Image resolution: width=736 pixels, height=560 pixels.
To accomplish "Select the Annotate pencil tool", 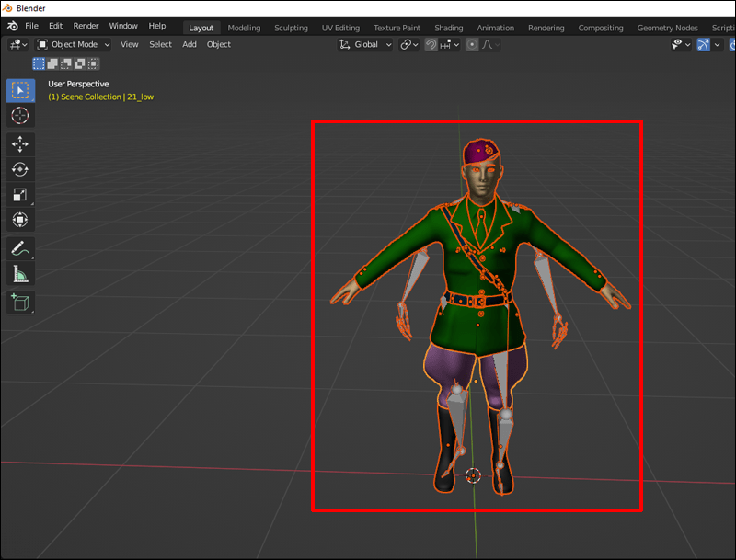I will pos(20,248).
